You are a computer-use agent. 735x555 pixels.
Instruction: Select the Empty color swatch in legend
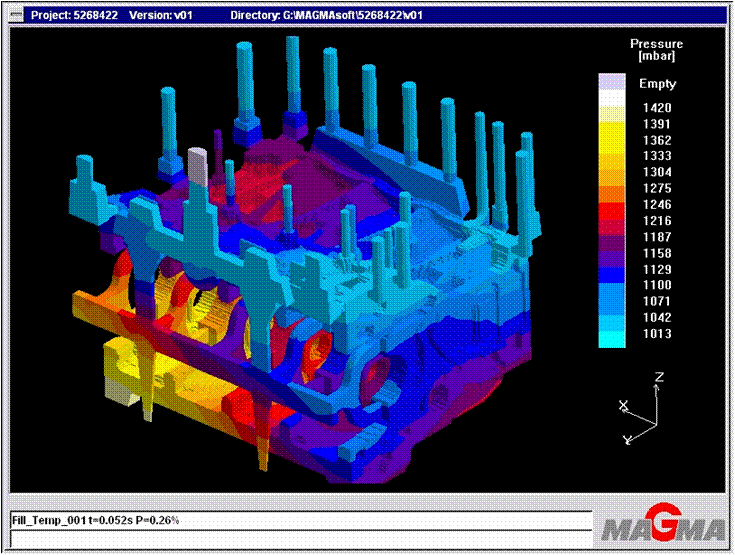point(612,82)
